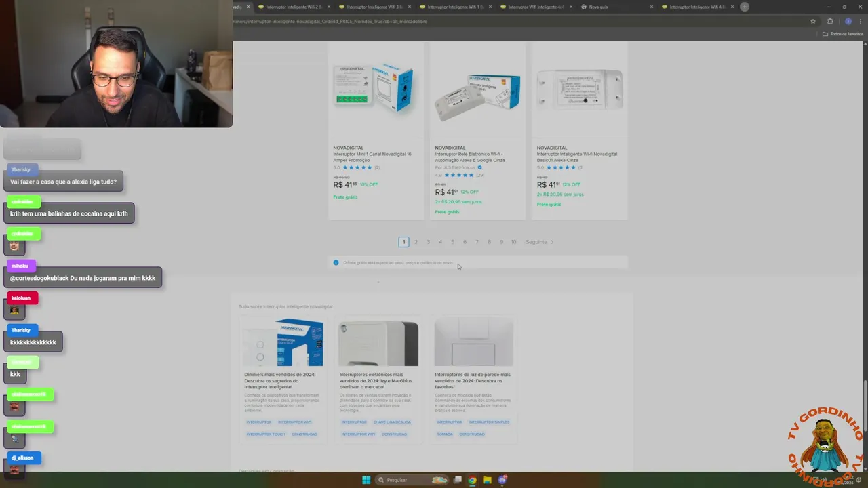This screenshot has width=868, height=488.
Task: Click Tharisky's chat message about Alexia
Action: click(x=63, y=182)
